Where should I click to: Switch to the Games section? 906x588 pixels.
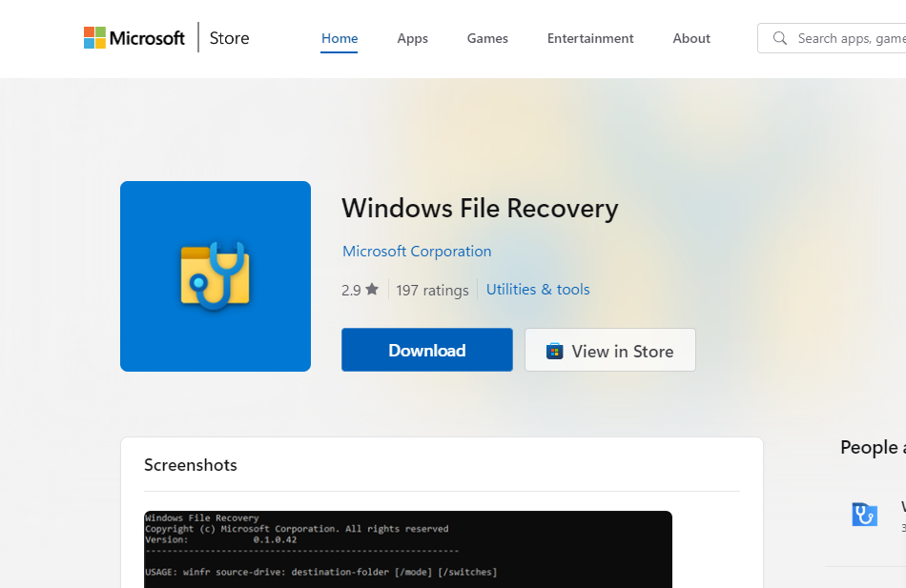[x=487, y=38]
